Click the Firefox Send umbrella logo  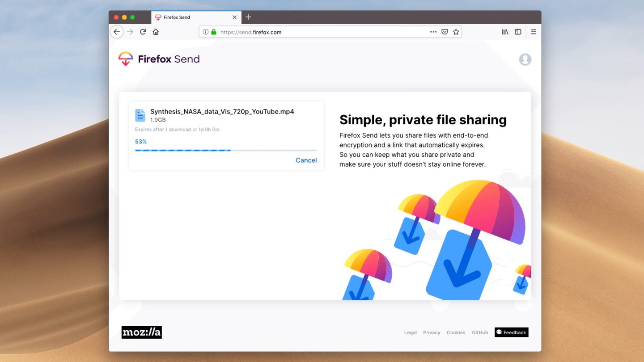(126, 59)
